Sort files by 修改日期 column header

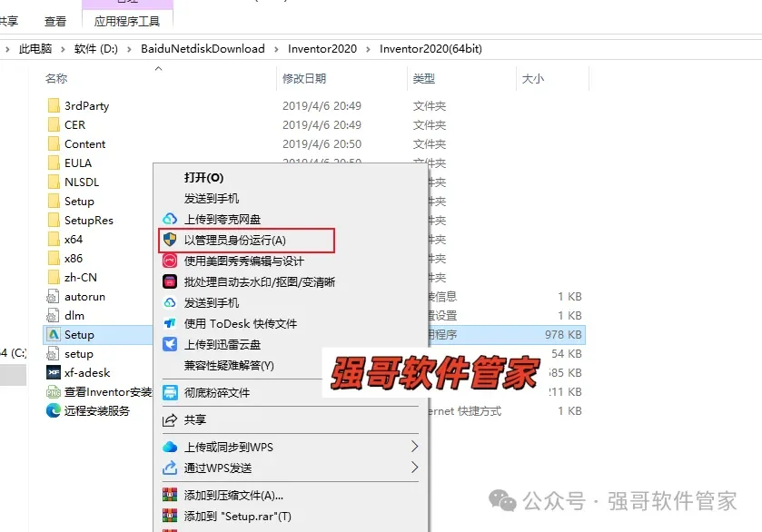(x=304, y=79)
